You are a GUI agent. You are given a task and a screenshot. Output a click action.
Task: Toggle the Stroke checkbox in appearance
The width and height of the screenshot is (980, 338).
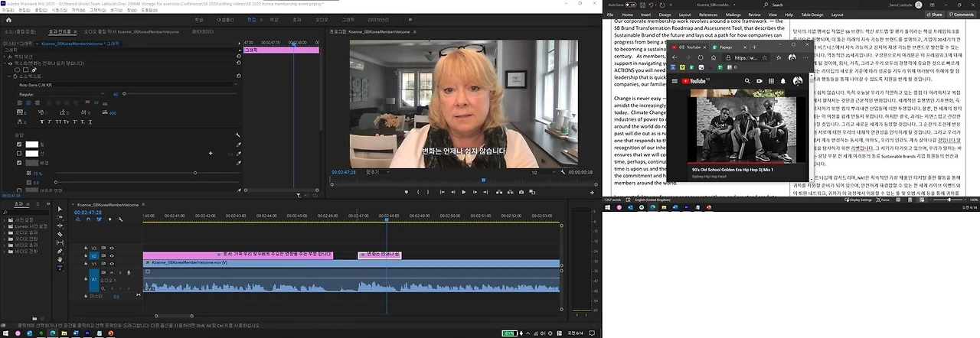coord(18,153)
